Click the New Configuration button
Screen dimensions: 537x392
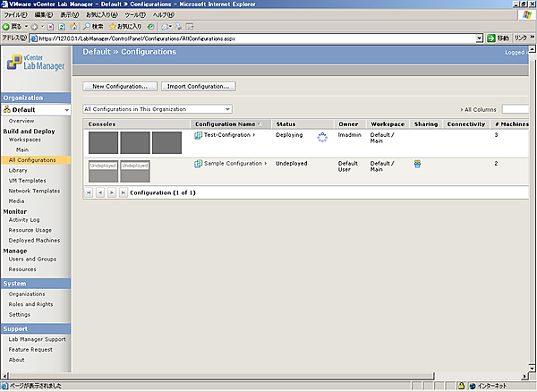[x=120, y=87]
